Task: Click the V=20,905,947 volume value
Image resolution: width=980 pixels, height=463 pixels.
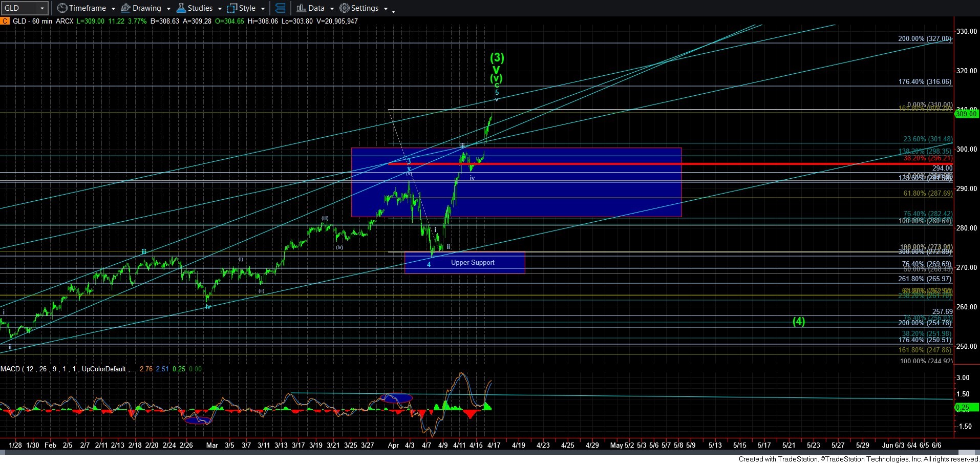Action: (337, 21)
